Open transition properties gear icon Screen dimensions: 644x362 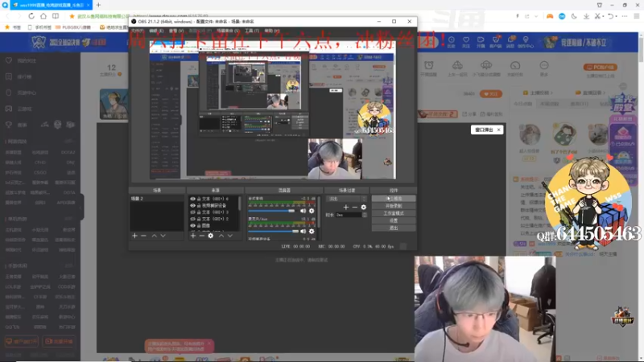[364, 208]
